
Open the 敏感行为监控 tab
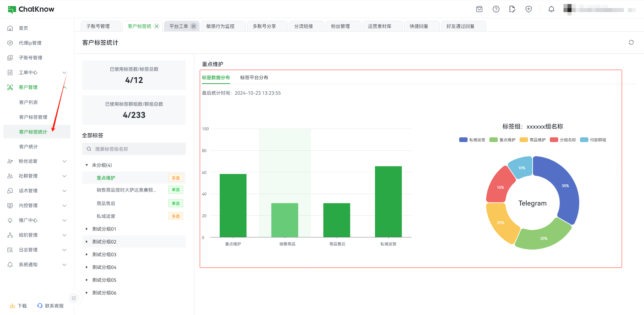220,26
